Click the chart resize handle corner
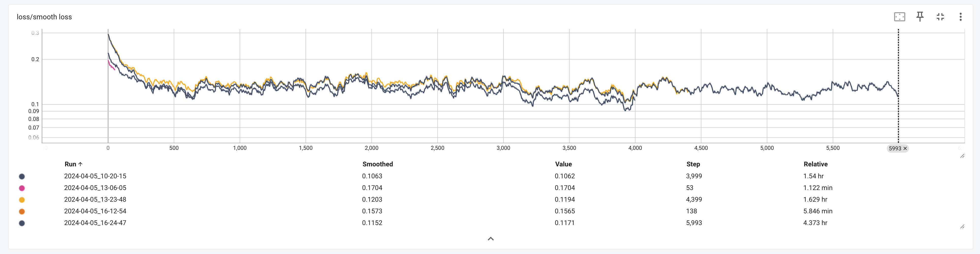Screen dimensions: 980x254 point(962,156)
